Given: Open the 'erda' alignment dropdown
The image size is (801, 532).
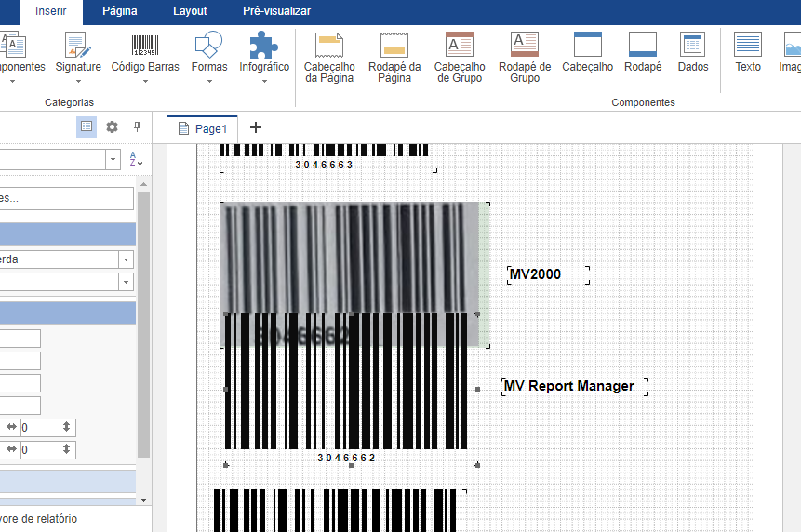Looking at the screenshot, I should coord(126,259).
